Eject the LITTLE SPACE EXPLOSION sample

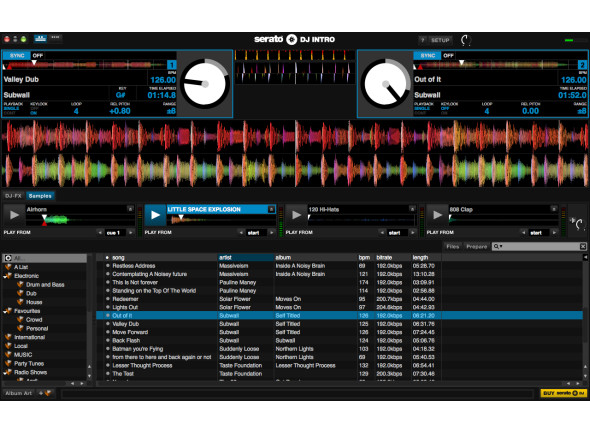coord(271,209)
